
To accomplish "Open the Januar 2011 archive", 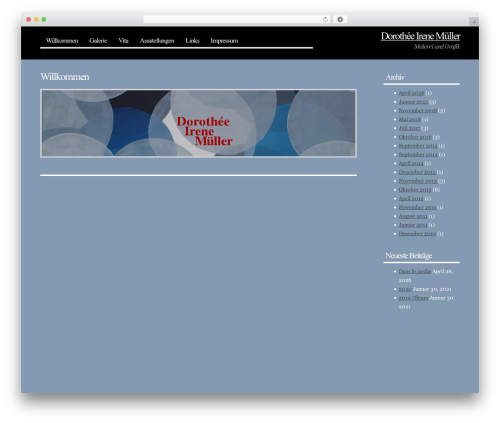I will click(x=413, y=225).
